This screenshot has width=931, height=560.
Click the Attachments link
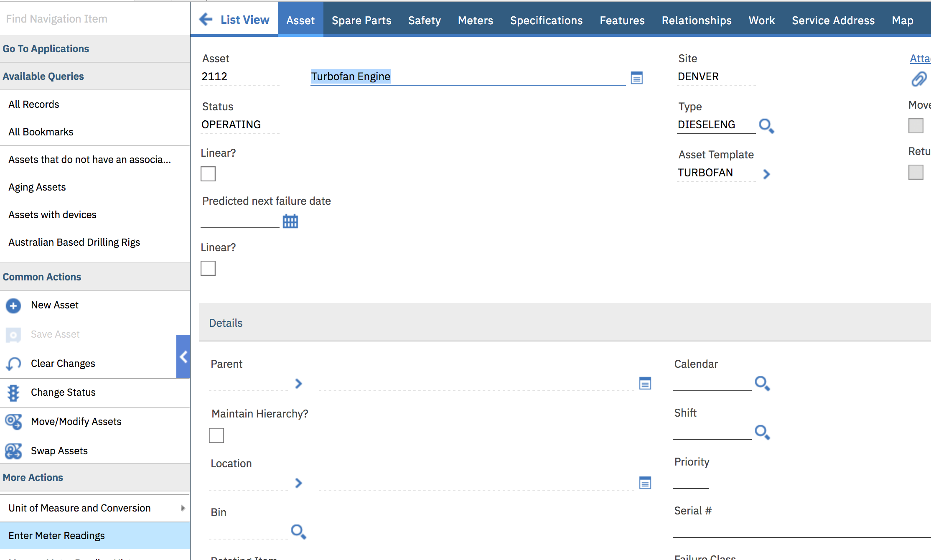point(920,59)
